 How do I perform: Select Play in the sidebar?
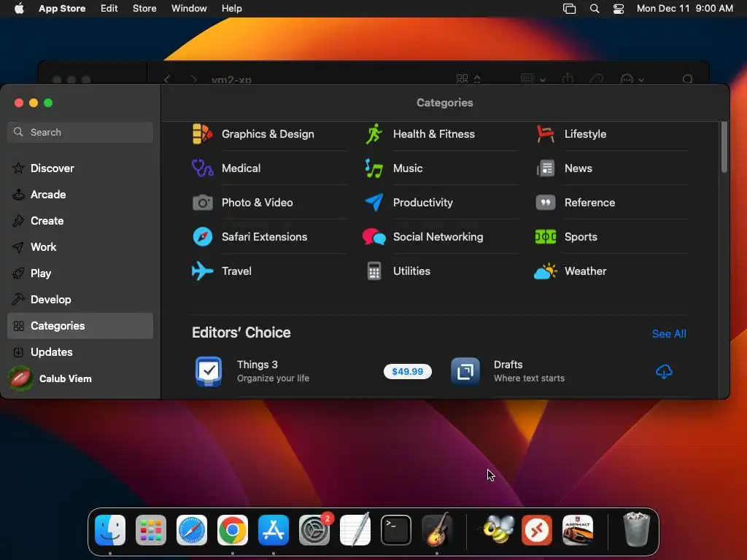(80, 273)
